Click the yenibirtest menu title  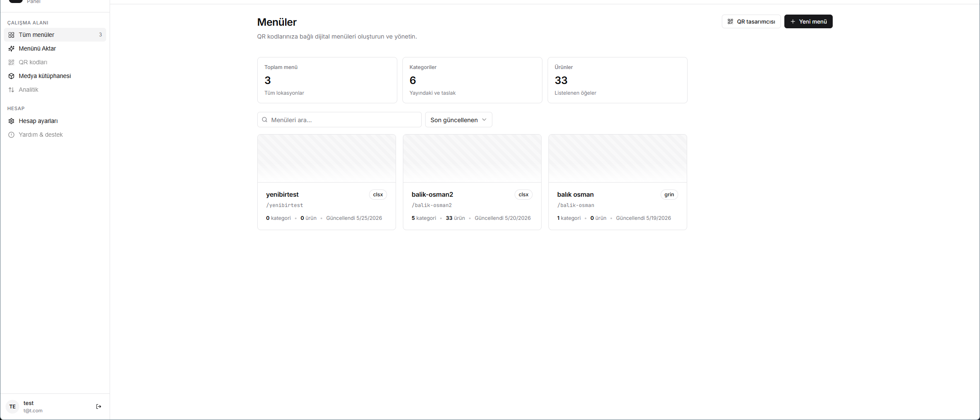coord(282,195)
